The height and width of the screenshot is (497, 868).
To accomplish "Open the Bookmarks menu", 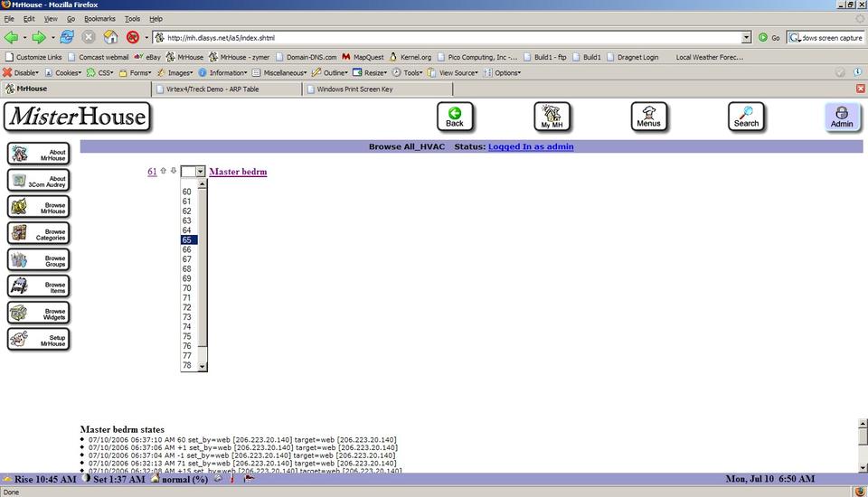I will pos(99,18).
